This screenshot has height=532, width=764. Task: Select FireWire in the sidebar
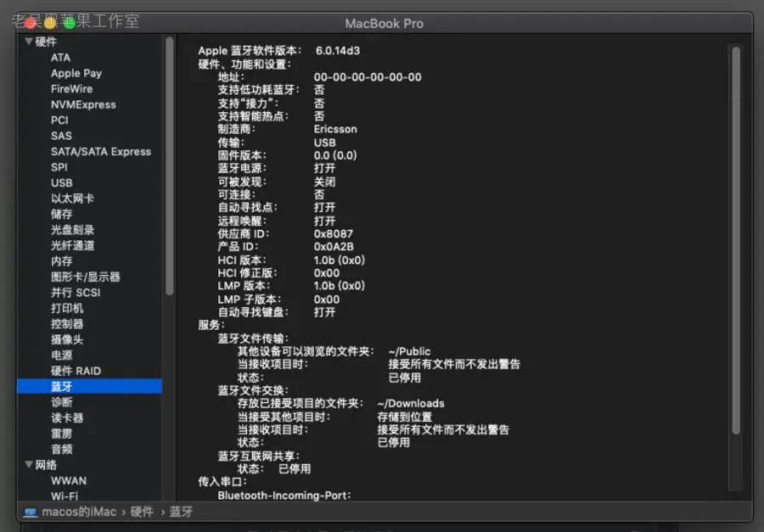tap(71, 88)
